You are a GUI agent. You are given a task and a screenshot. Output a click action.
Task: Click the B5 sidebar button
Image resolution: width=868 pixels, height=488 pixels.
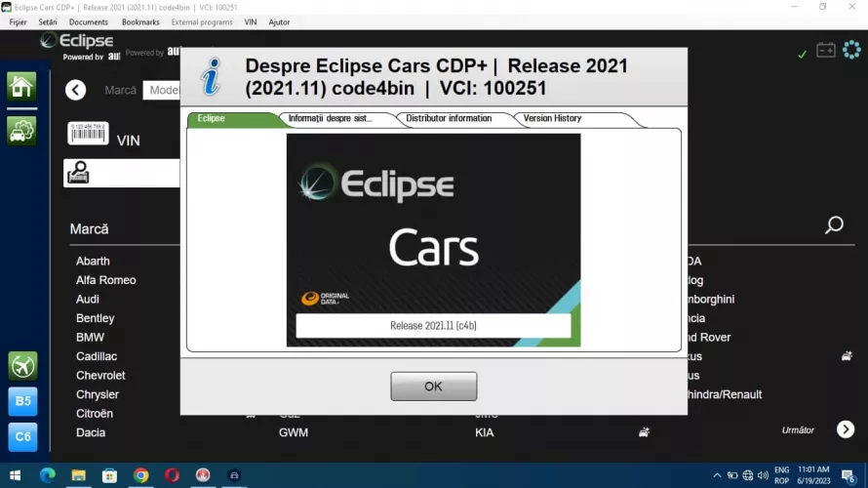point(22,401)
